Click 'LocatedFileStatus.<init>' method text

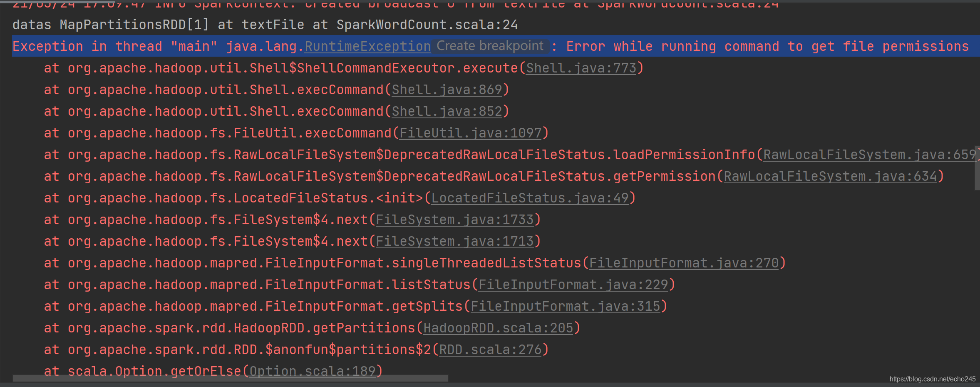pyautogui.click(x=328, y=198)
